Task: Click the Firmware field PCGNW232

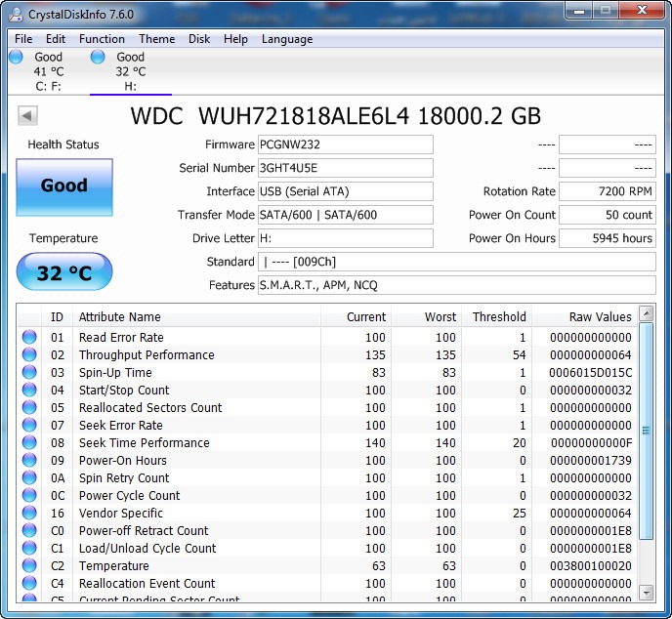Action: point(346,144)
